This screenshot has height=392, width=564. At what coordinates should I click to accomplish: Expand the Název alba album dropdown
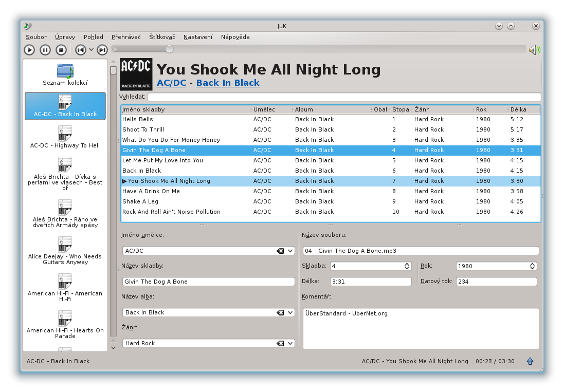(290, 312)
